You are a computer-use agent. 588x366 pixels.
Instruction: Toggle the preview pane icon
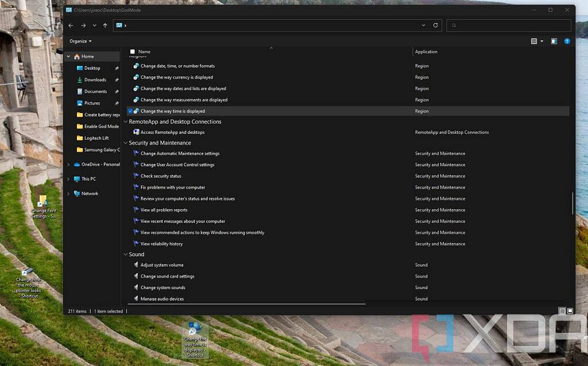(554, 41)
